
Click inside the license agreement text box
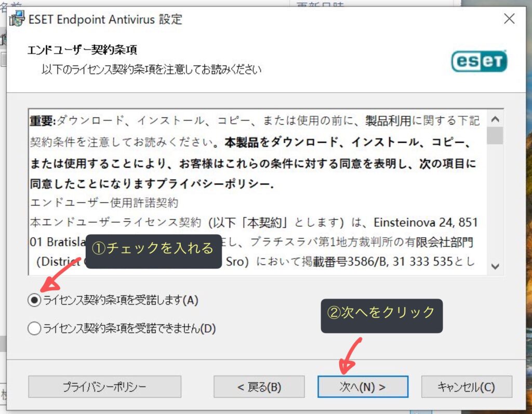pyautogui.click(x=255, y=208)
